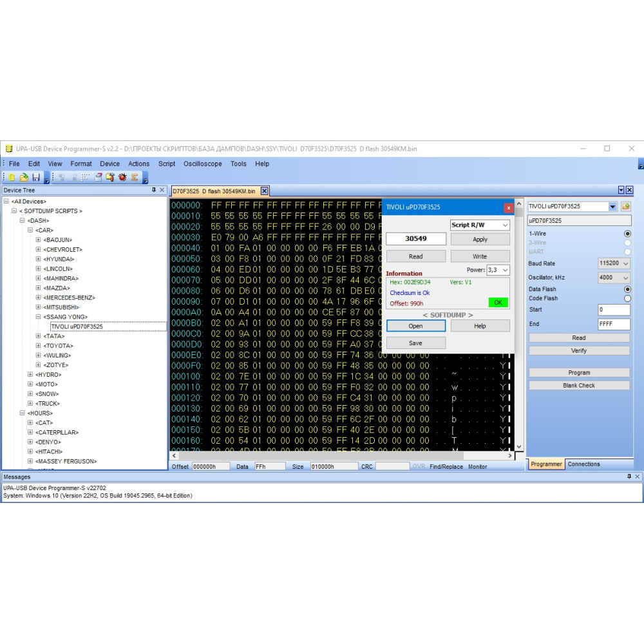Expand the HYUNDAI tree node

(x=38, y=259)
